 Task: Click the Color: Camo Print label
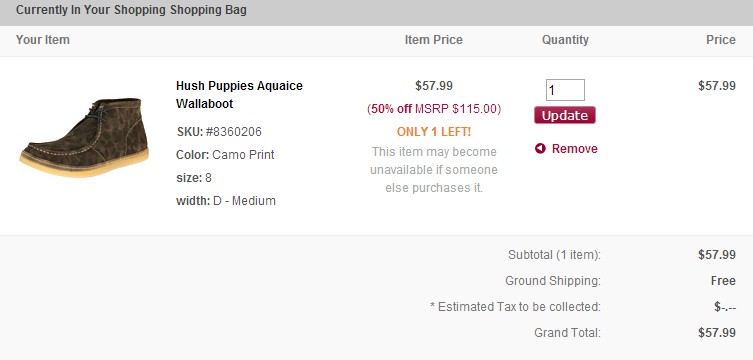(x=225, y=155)
